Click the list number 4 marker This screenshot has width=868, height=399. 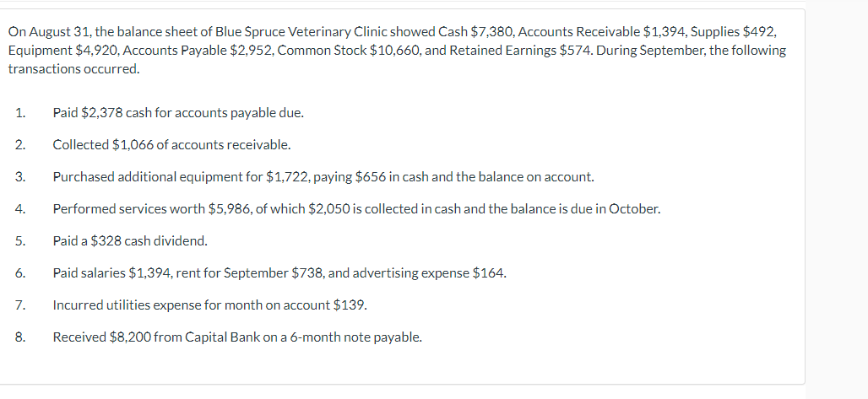(20, 209)
